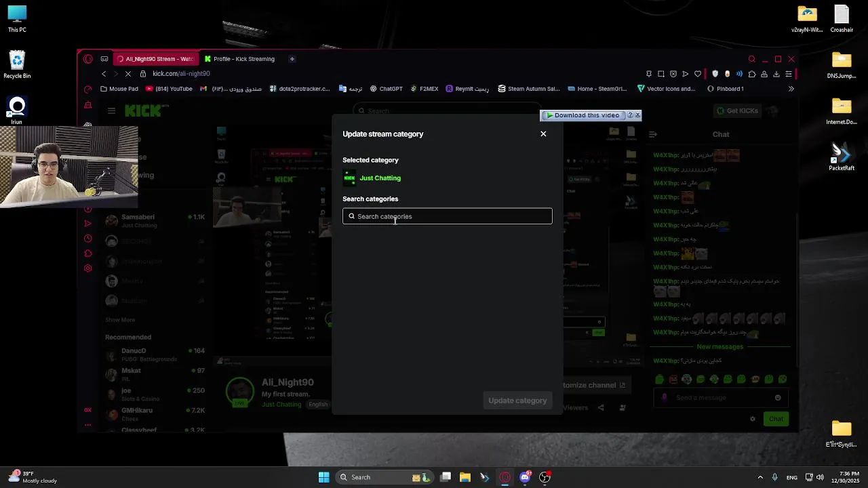Open the tab islands workspace icon
This screenshot has height=488, width=868.
[104, 59]
